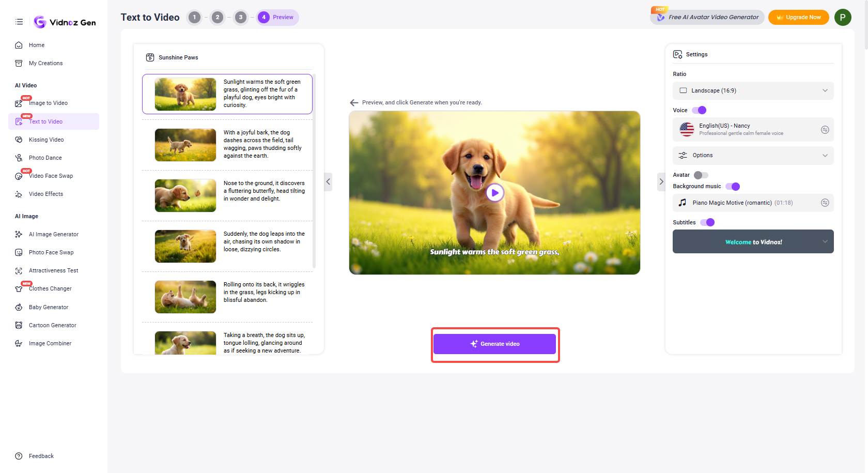Click the Video Effects icon
The image size is (868, 473).
pyautogui.click(x=19, y=194)
